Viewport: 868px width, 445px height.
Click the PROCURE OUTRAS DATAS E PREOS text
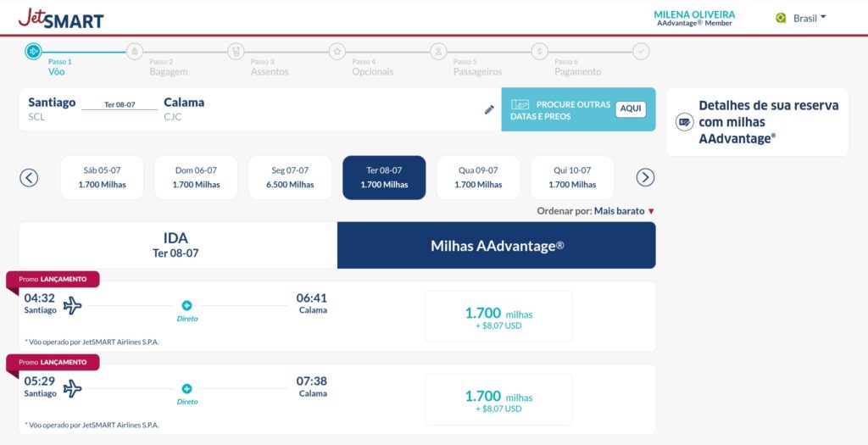[x=560, y=110]
